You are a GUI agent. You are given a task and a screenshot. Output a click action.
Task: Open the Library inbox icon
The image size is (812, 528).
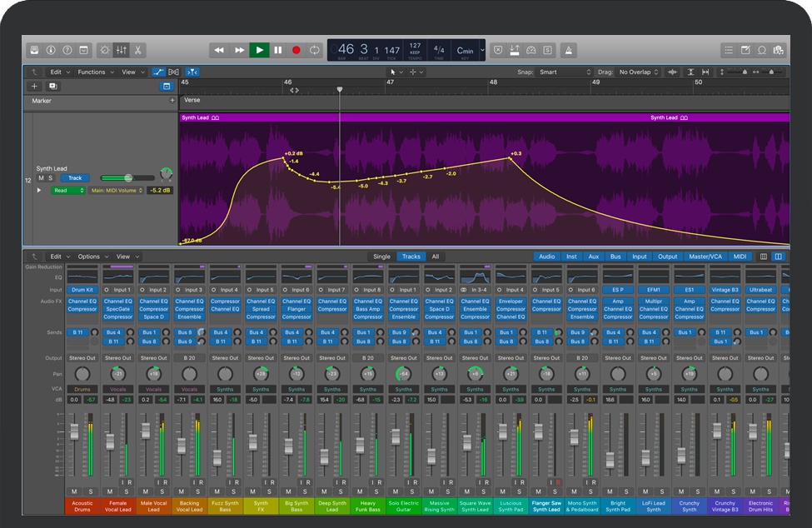(34, 50)
